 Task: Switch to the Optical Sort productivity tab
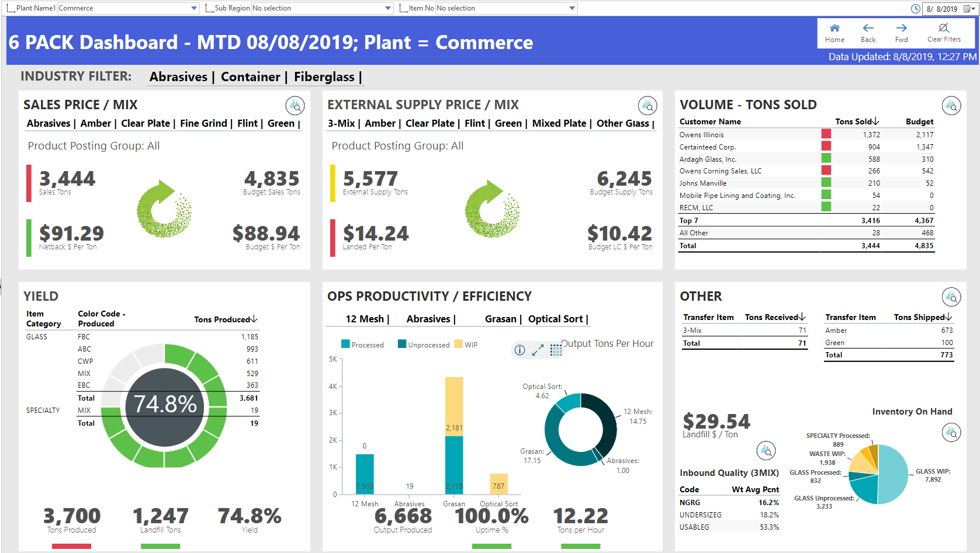556,319
